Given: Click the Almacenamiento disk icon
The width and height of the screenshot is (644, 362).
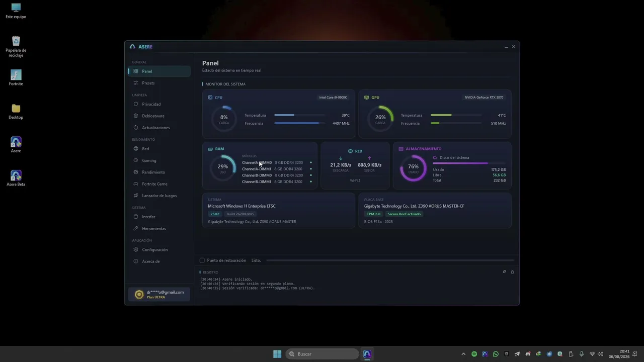Looking at the screenshot, I should click(x=401, y=149).
